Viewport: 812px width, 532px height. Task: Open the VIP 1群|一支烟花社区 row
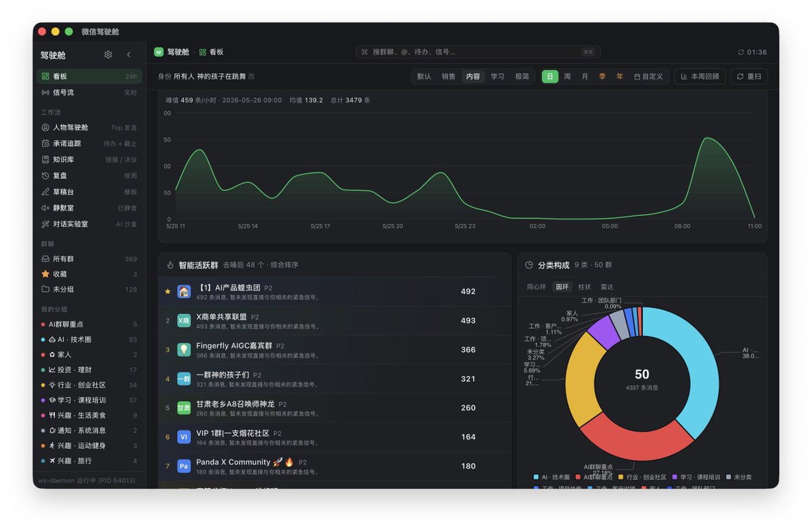click(334, 437)
